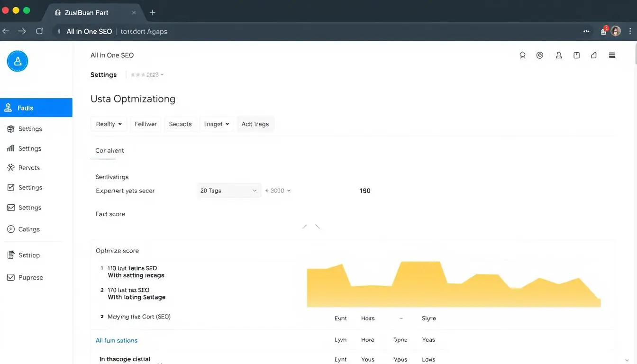Click the Tipne cell
The image size is (637, 364).
[x=400, y=340]
